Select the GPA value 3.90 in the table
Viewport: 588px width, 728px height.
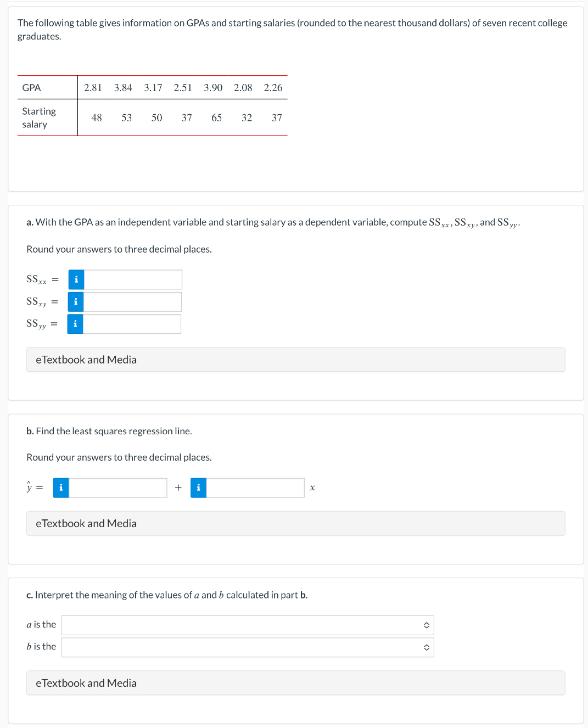tap(213, 88)
